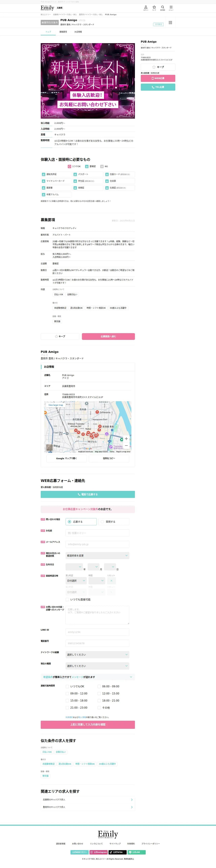Image resolution: width=216 pixels, height=868 pixels.
Task: Switch to the お店情報 tab
Action: click(78, 32)
